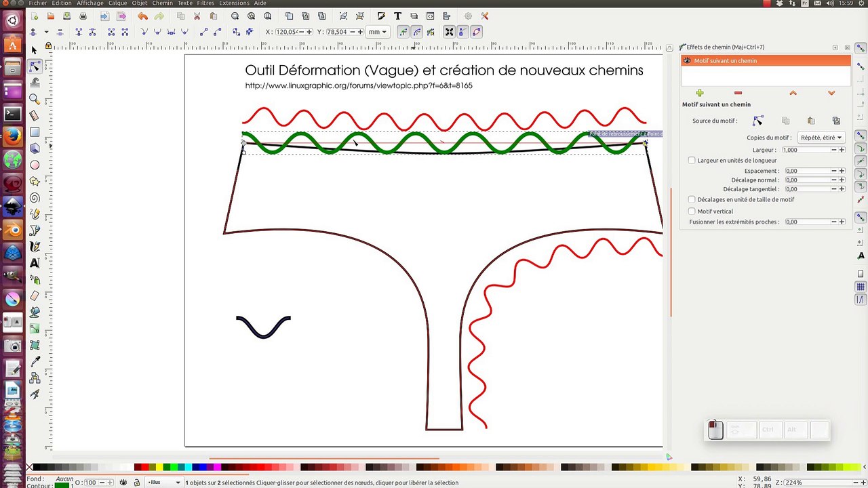Open the insert node dropdown arrow

click(46, 32)
